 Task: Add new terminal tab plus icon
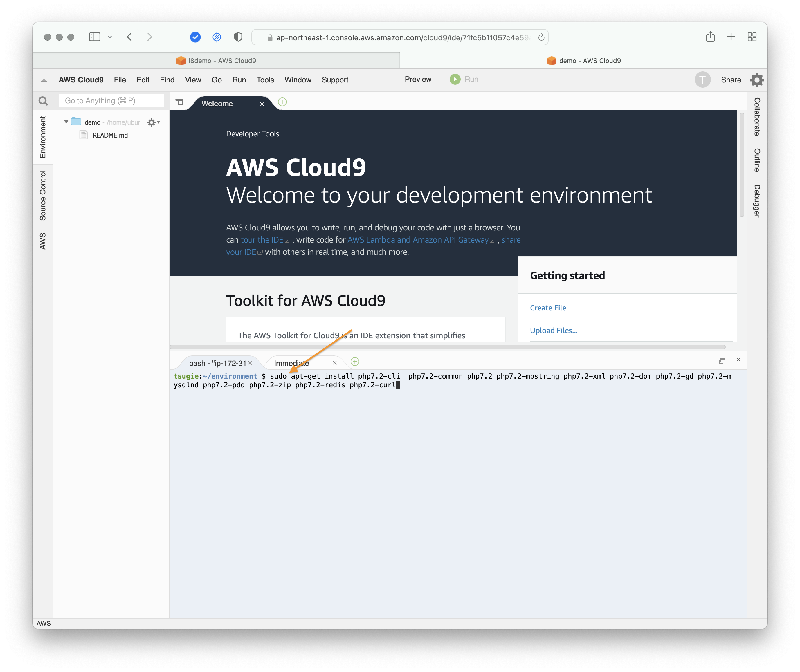point(355,362)
